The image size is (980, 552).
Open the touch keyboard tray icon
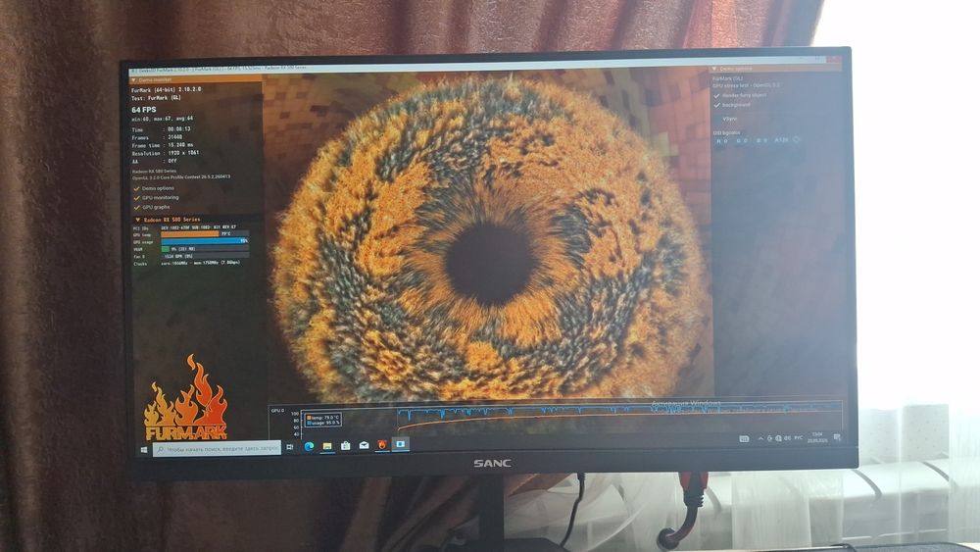744,439
